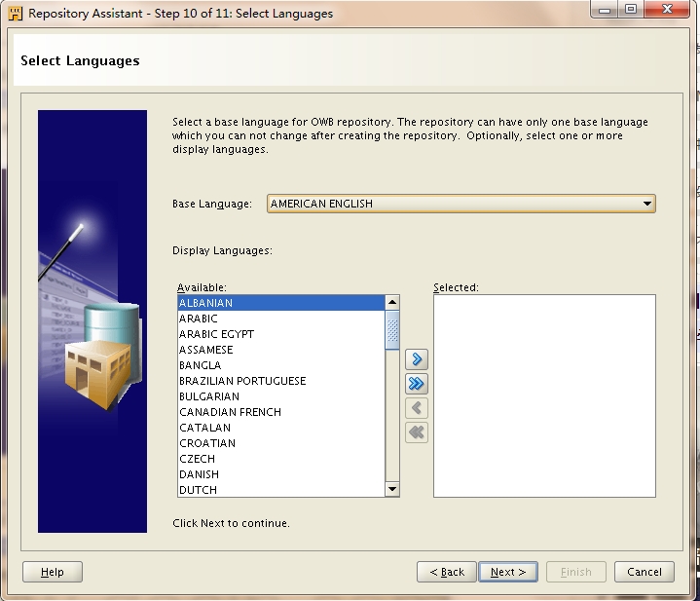Select DANISH language
Viewport: 700px width, 601px height.
click(280, 474)
